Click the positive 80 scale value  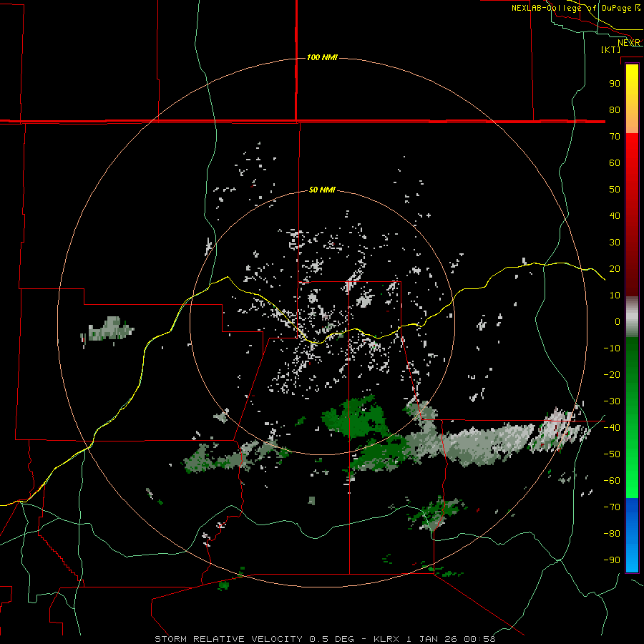point(615,110)
